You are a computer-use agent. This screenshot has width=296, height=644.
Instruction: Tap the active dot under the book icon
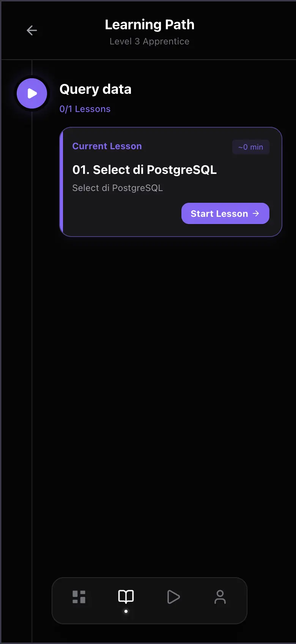(x=126, y=611)
